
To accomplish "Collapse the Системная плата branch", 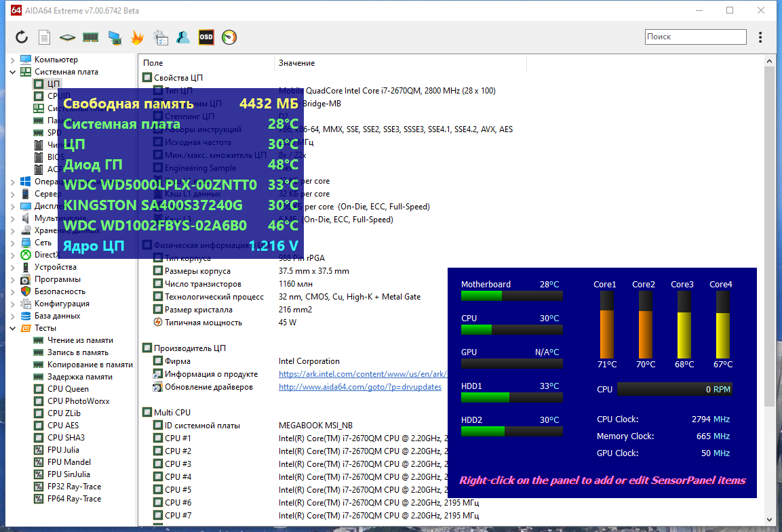I will (14, 71).
